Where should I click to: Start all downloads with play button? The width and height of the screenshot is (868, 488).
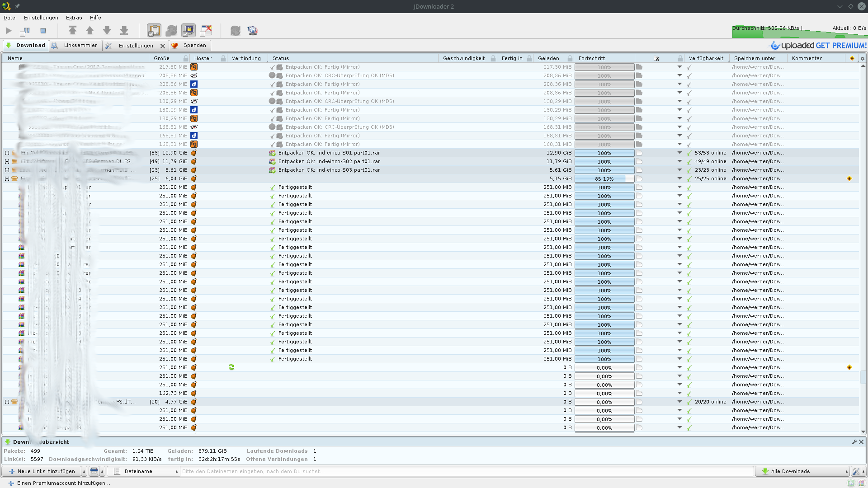tap(9, 31)
